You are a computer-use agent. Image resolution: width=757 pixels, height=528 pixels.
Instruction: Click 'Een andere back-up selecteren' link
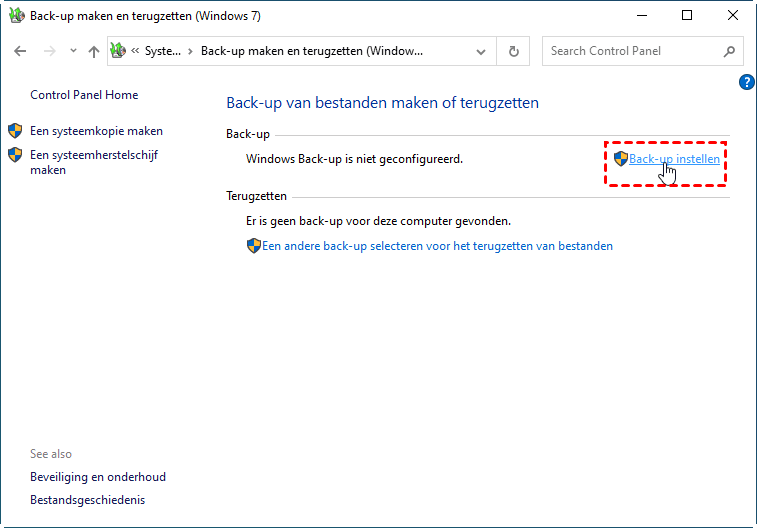437,246
